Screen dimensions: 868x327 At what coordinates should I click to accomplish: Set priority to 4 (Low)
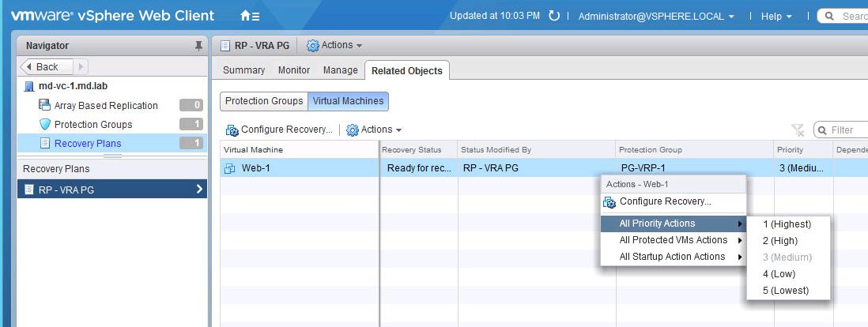pos(788,274)
